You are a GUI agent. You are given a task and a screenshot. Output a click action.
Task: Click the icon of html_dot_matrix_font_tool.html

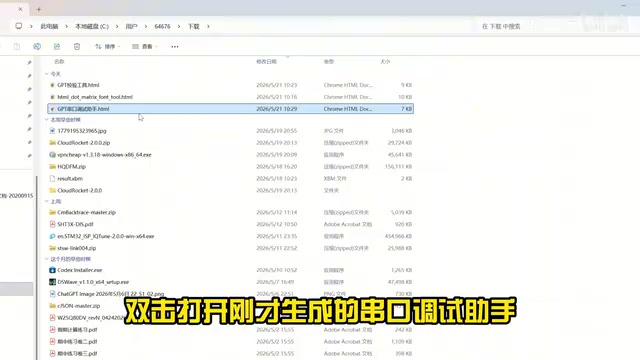(52, 97)
